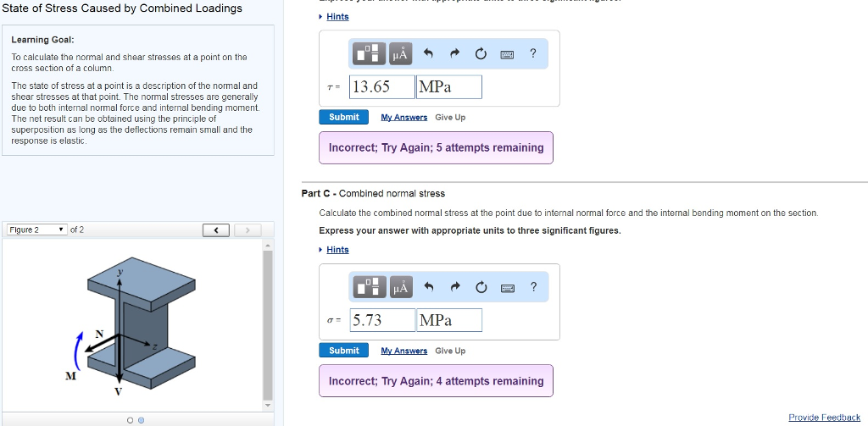Reset the shear stress answer with the refresh icon

(481, 54)
